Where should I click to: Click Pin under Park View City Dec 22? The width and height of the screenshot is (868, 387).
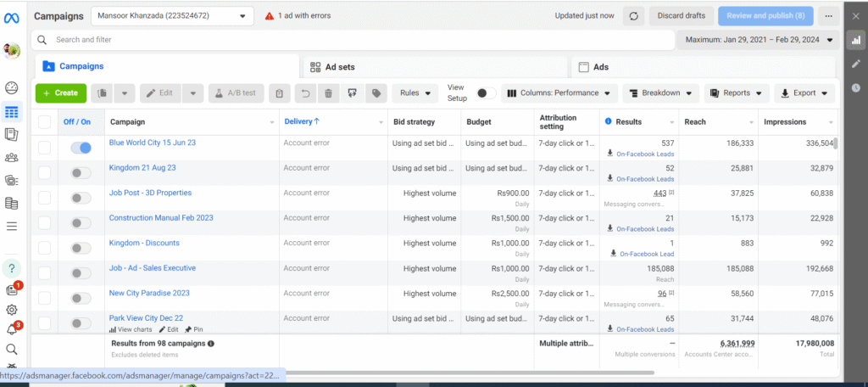[194, 329]
